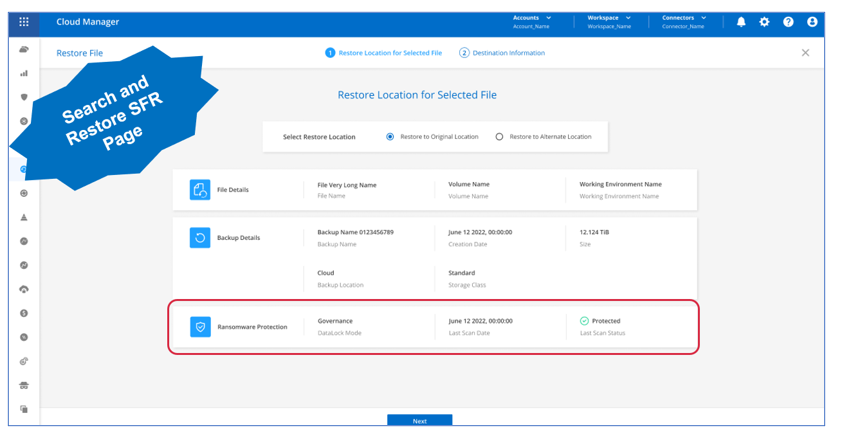
Task: Go to Destination Information step
Action: tap(502, 53)
